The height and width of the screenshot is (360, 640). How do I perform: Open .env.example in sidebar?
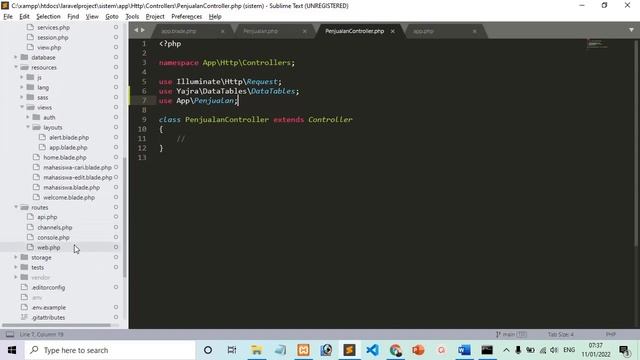[49, 307]
